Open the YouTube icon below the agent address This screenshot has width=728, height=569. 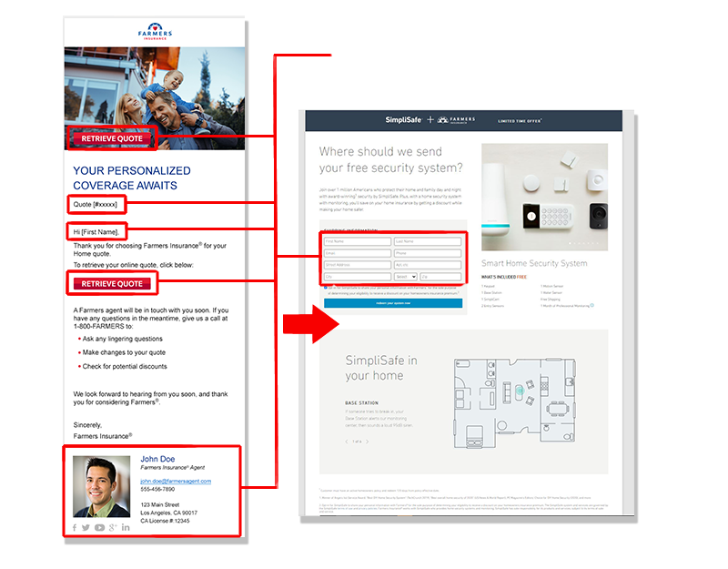click(x=99, y=527)
